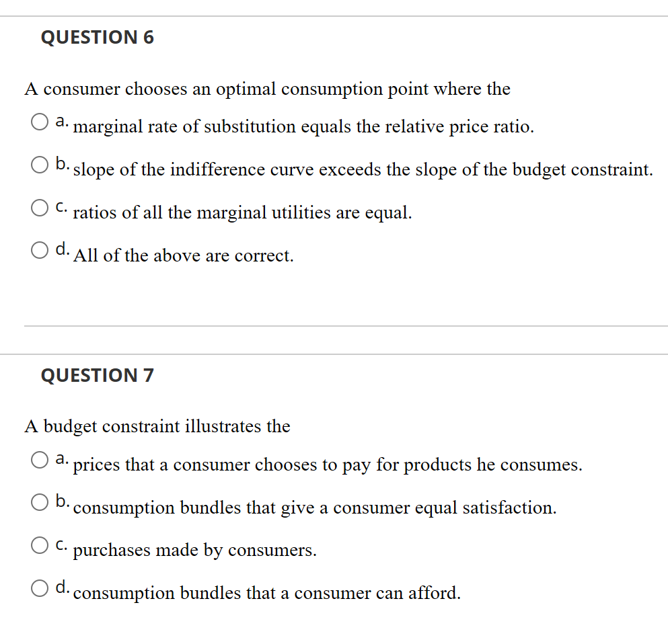Click answer text 'prices that a consumer chooses to pay'
This screenshot has height=644, width=668.
click(328, 465)
